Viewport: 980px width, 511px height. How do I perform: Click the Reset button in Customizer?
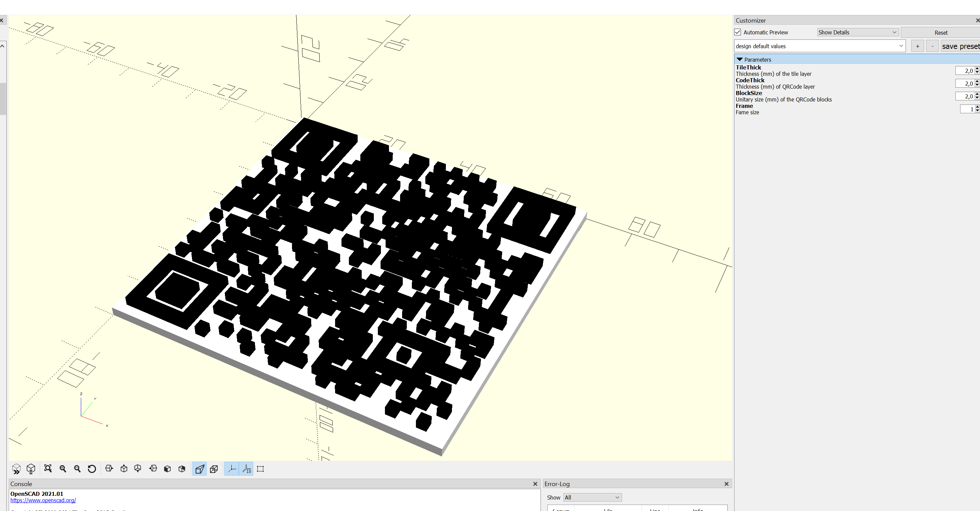pyautogui.click(x=941, y=32)
